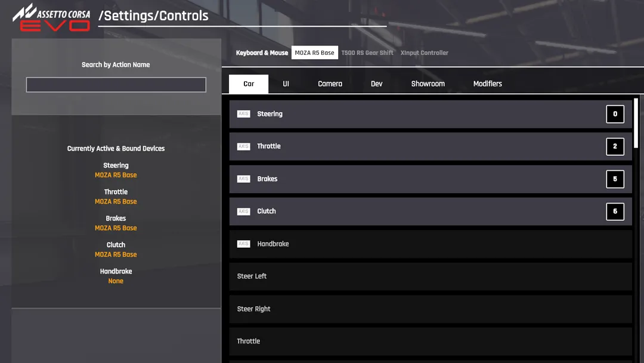Click the "2" binding box for Throttle

pyautogui.click(x=615, y=146)
